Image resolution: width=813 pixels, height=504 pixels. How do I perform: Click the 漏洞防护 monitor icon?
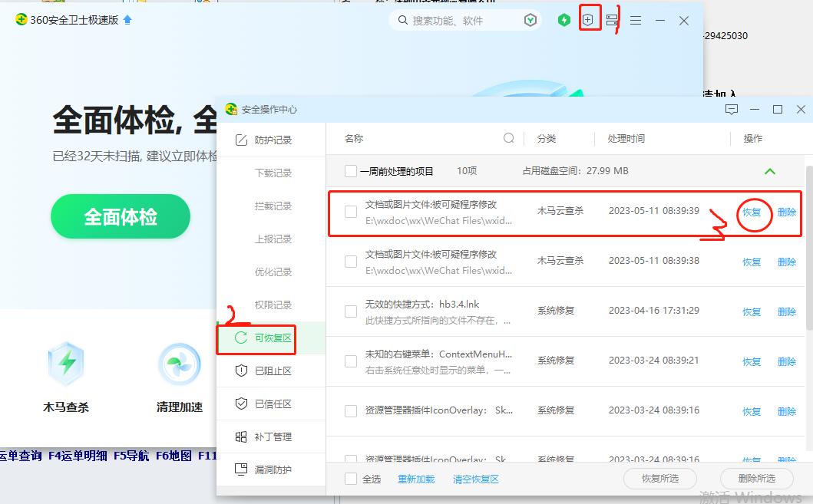pos(241,469)
